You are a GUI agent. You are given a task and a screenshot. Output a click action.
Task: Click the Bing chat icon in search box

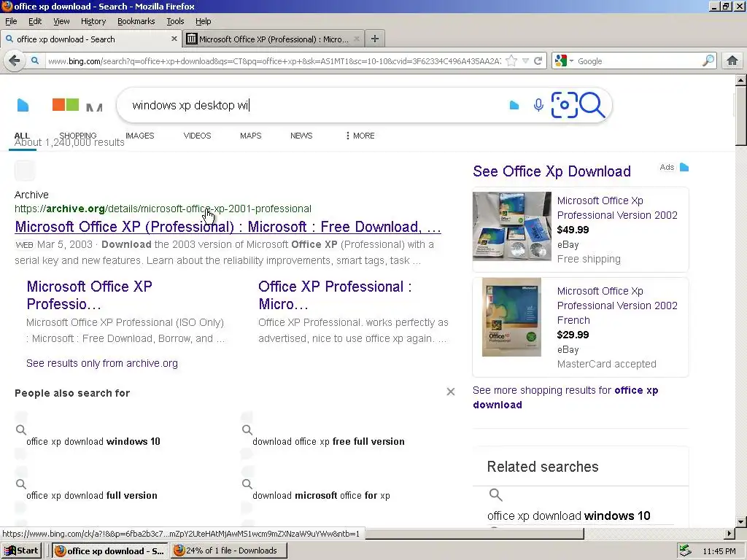pos(514,105)
